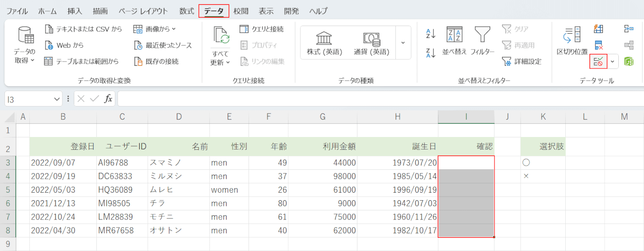Click 詳細設定 advanced filter button

522,61
